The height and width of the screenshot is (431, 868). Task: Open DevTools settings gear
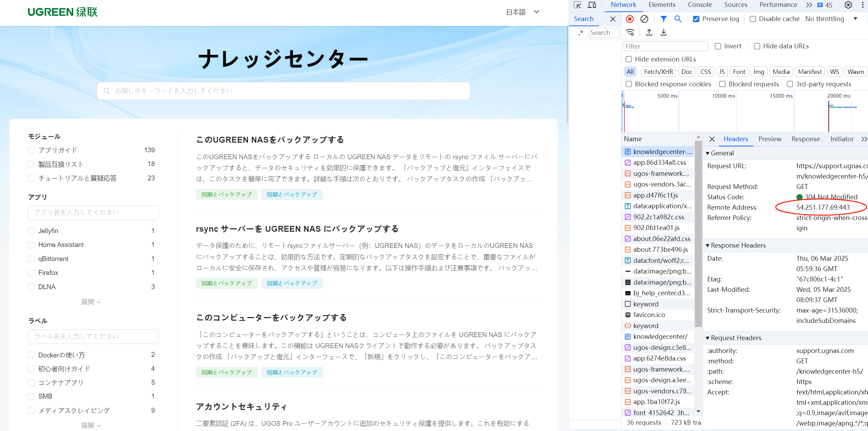pyautogui.click(x=848, y=5)
